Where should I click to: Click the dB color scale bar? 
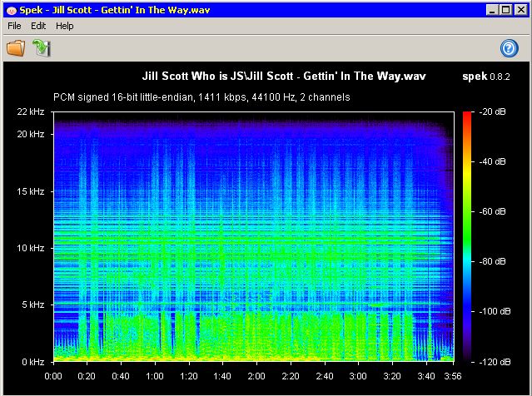pyautogui.click(x=467, y=236)
